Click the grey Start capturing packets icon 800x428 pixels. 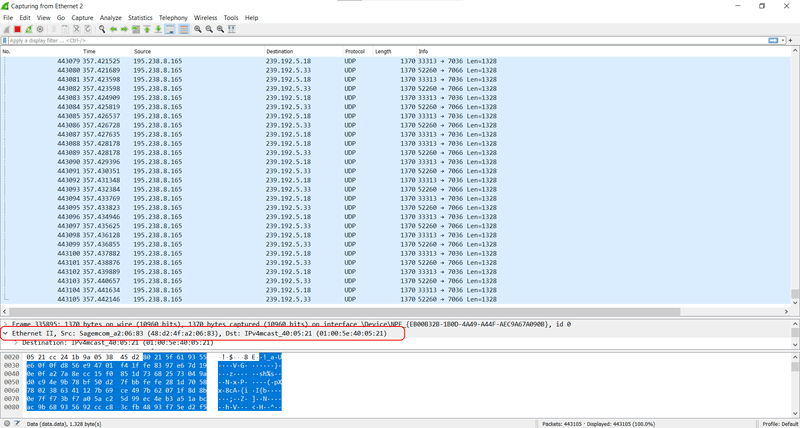(6, 29)
